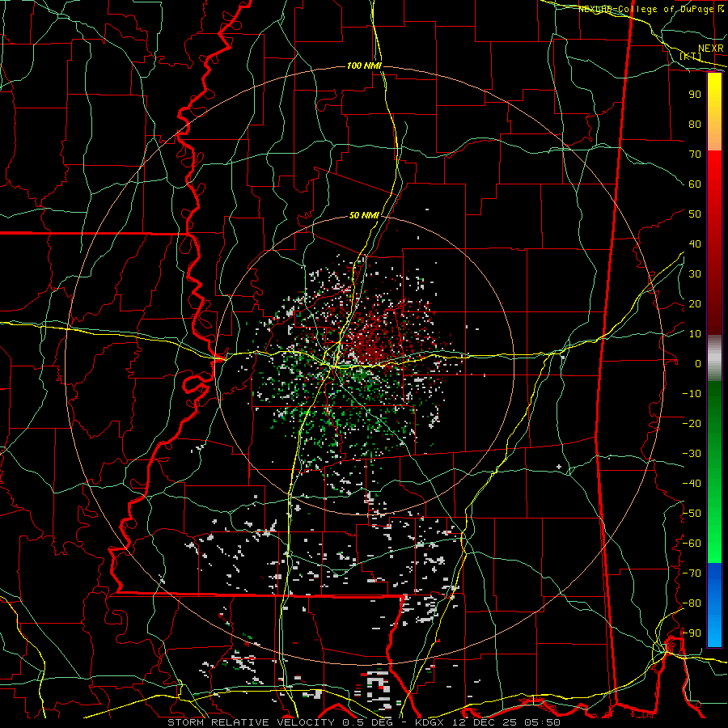Click the 100 NMI range ring label

click(364, 66)
